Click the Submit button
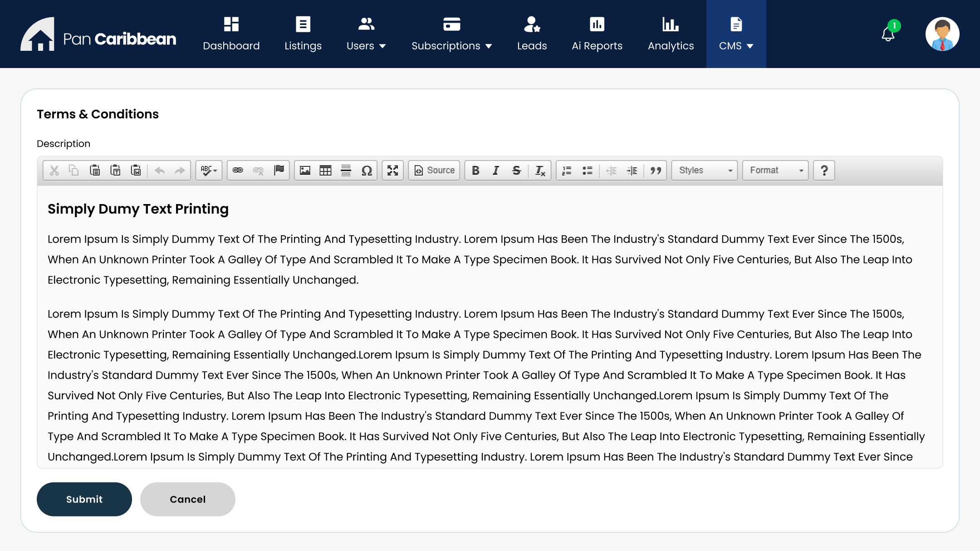The height and width of the screenshot is (551, 980). (x=84, y=499)
